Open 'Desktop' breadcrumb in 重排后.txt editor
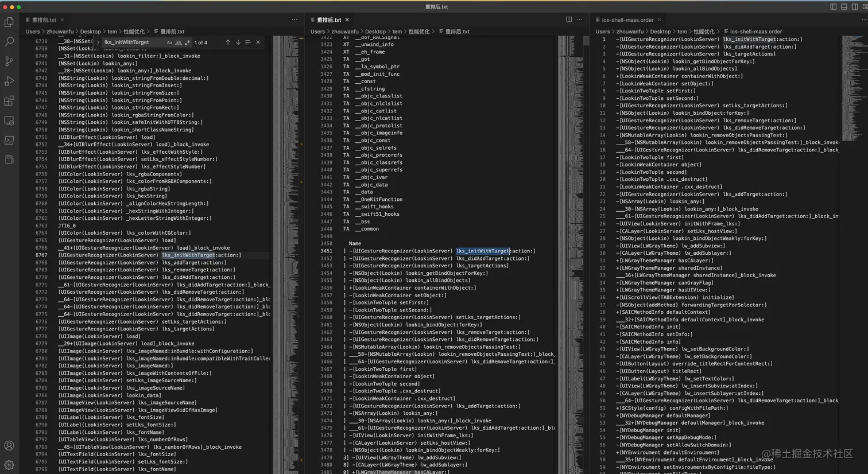This screenshot has width=868, height=474. (x=375, y=32)
